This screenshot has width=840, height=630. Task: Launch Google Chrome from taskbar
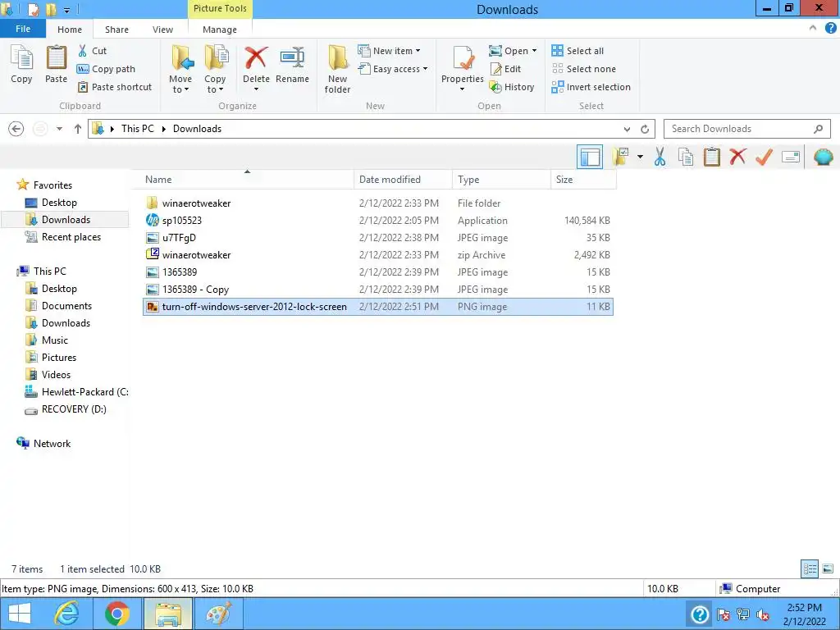[116, 614]
